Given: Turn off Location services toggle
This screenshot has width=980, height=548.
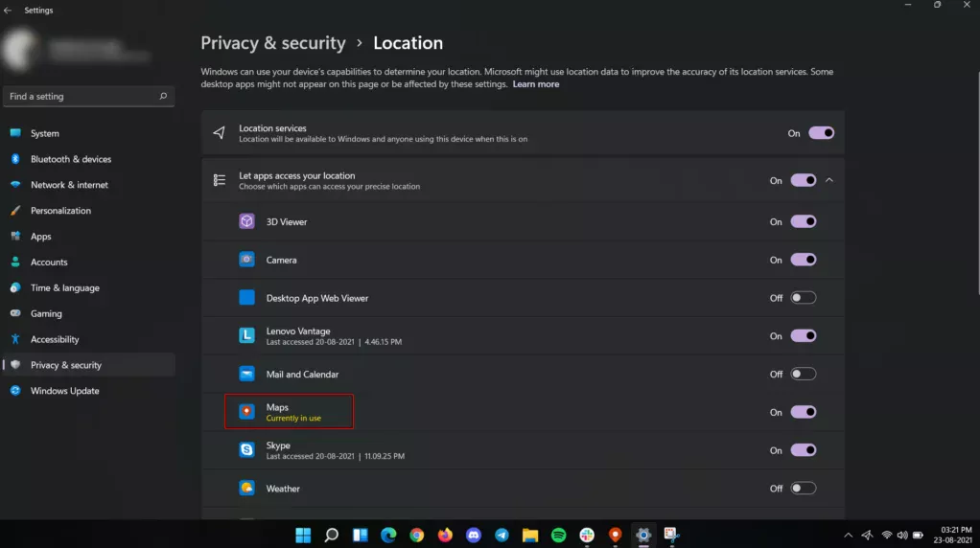Looking at the screenshot, I should (x=821, y=133).
